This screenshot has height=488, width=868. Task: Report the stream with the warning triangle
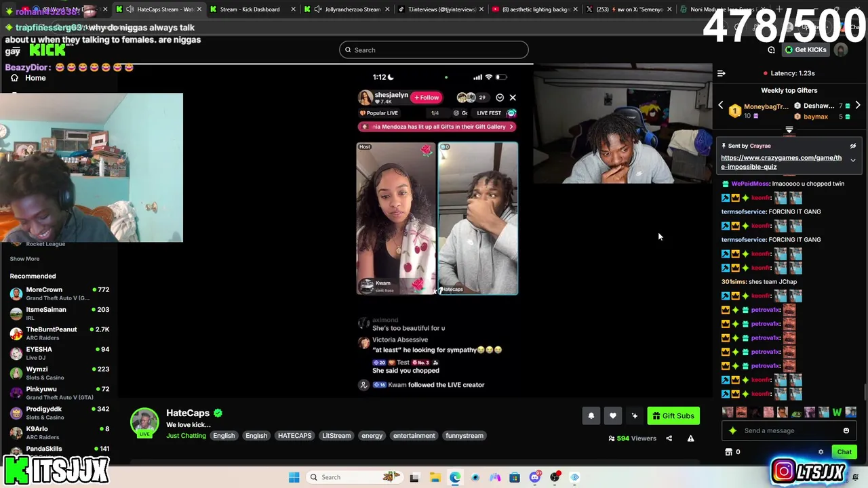coord(691,439)
